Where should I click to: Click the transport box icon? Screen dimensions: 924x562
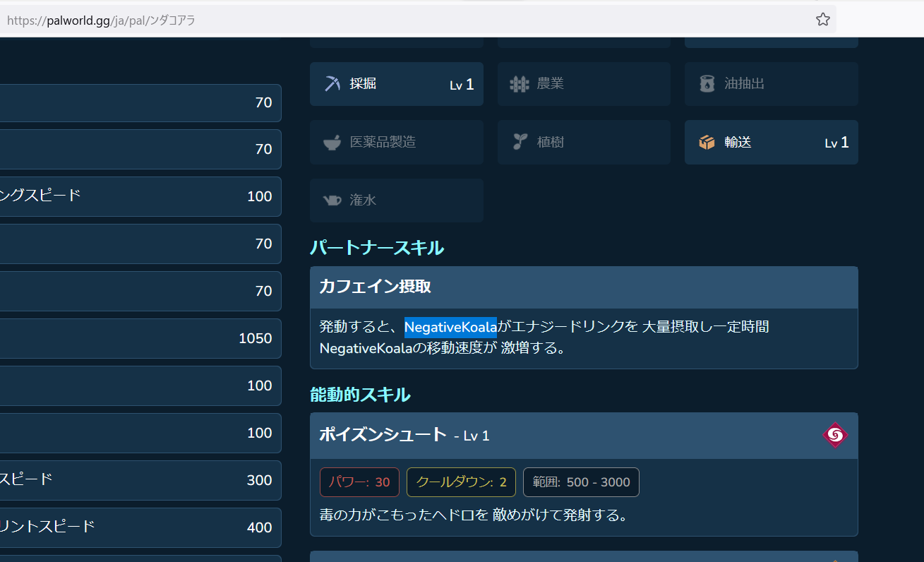point(707,143)
